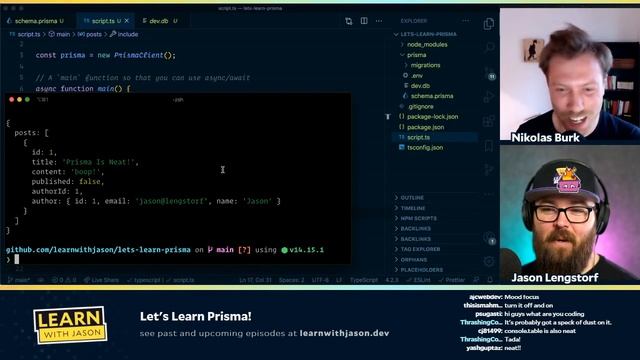
Task: Click the synchronize changes status icon
Action: 41,280
